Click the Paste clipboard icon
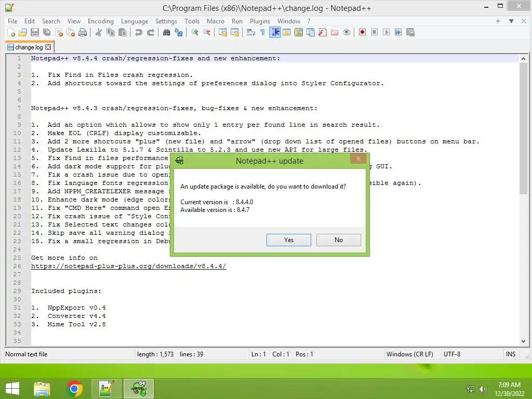The width and height of the screenshot is (532, 399). [x=123, y=32]
